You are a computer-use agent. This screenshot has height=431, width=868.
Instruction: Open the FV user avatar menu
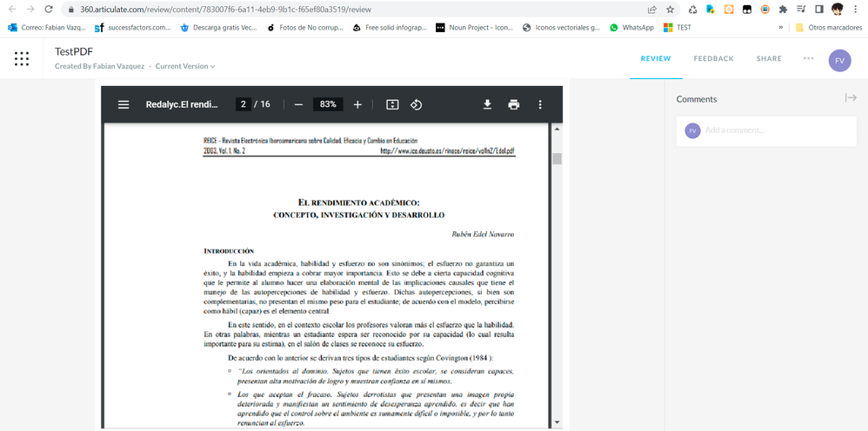(840, 60)
